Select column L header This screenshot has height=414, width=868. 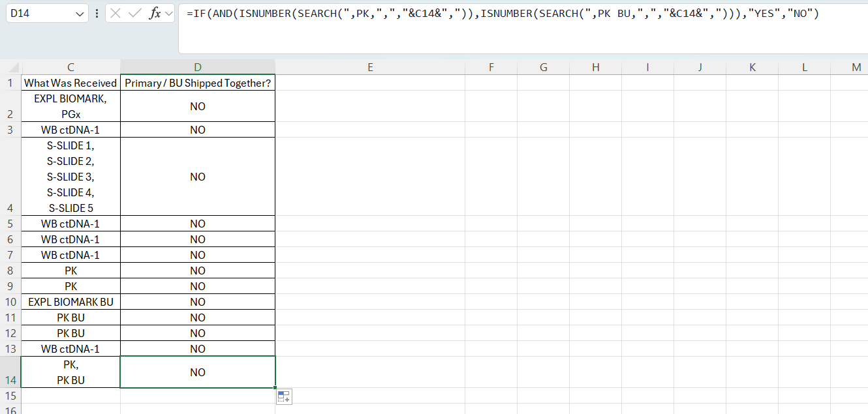click(804, 67)
